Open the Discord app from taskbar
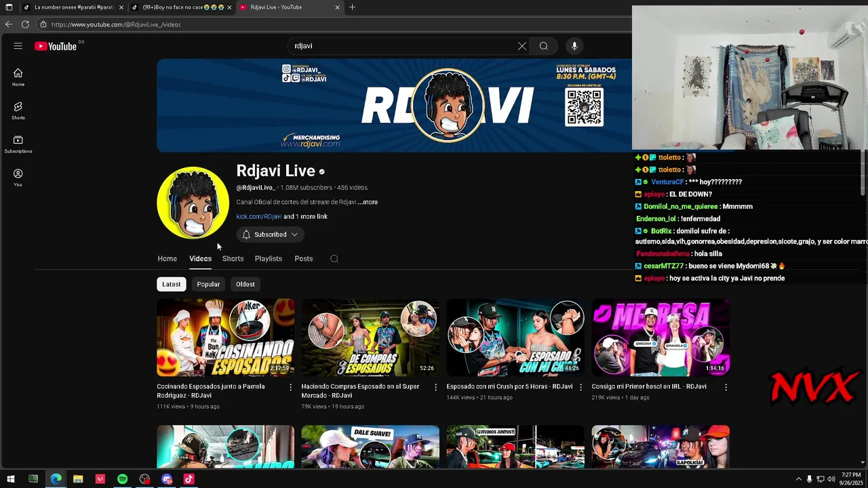The width and height of the screenshot is (868, 488). pyautogui.click(x=167, y=479)
